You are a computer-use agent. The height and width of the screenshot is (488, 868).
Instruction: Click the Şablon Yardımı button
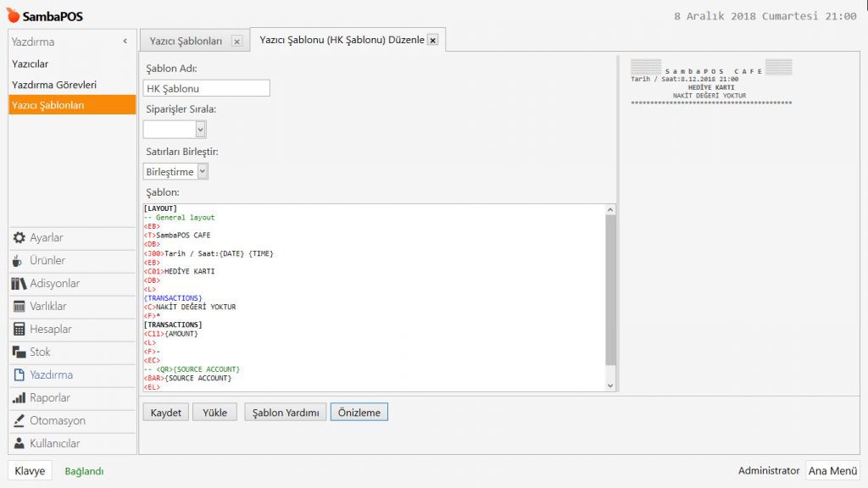pos(286,413)
